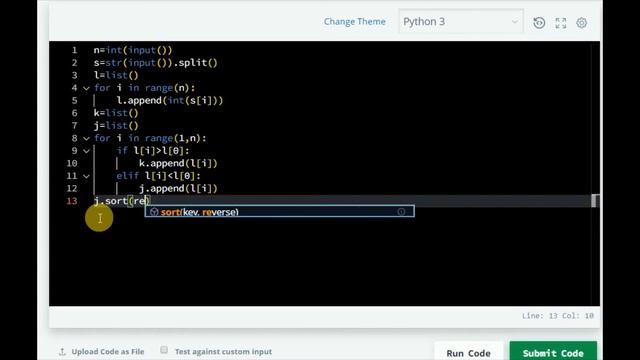Image resolution: width=640 pixels, height=360 pixels.
Task: Click the reset code history icon
Action: tap(539, 22)
